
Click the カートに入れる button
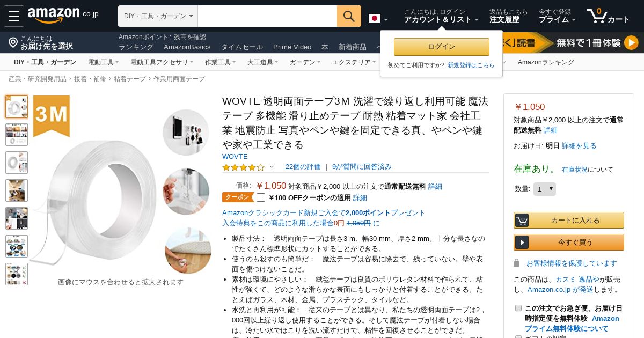click(569, 220)
